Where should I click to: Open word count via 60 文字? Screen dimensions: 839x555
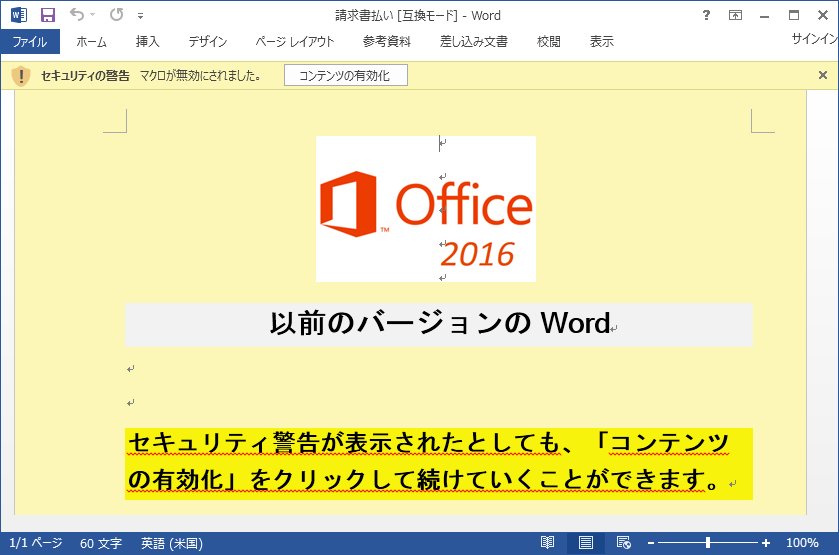pyautogui.click(x=101, y=544)
